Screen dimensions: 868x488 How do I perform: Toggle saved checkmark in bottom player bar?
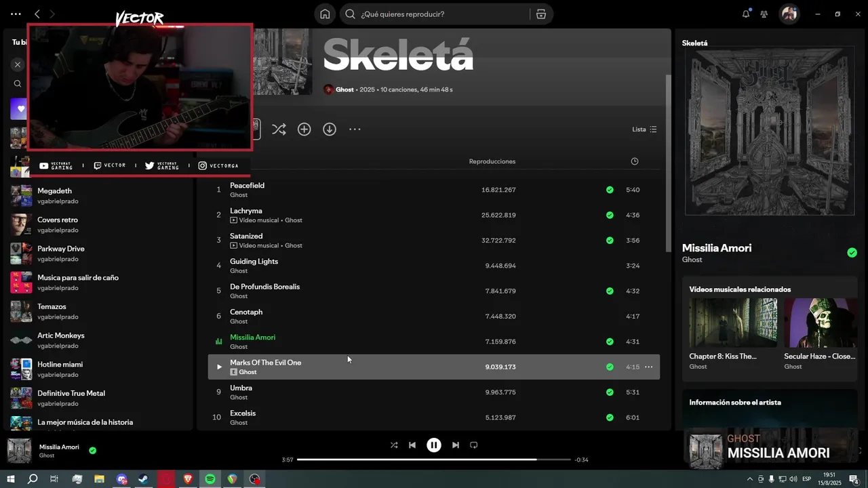tap(92, 450)
